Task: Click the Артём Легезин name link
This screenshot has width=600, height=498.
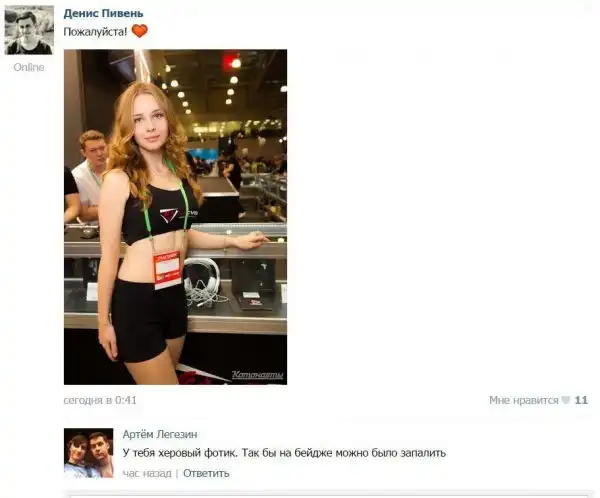Action: 160,434
